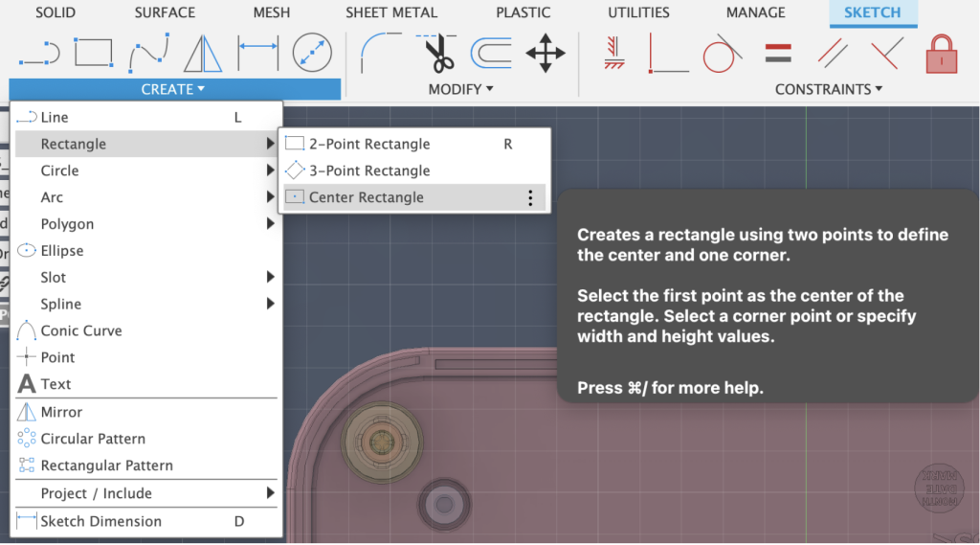Image resolution: width=980 pixels, height=545 pixels.
Task: Expand the Slot submenu
Action: 146,277
